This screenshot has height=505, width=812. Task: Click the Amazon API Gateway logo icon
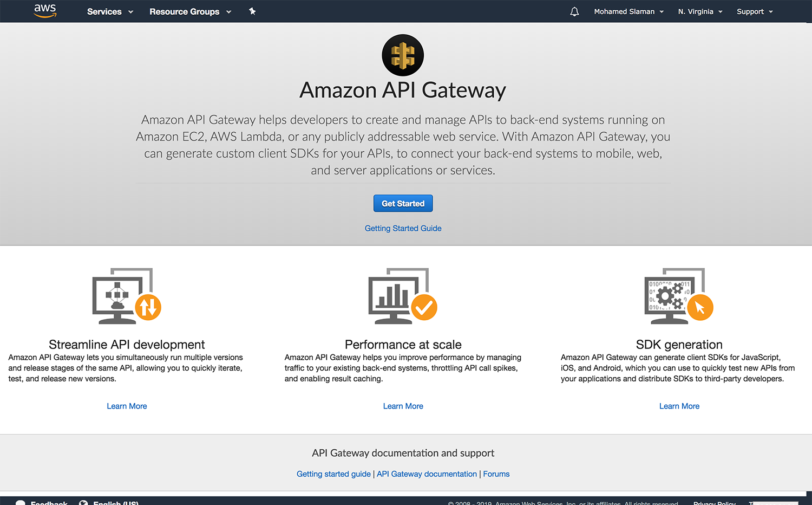[403, 55]
